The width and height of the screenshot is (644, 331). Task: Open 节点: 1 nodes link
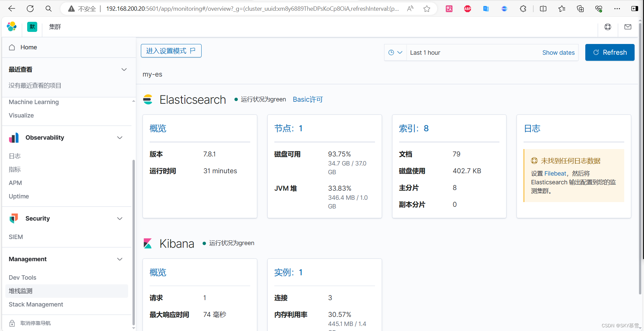pos(288,129)
